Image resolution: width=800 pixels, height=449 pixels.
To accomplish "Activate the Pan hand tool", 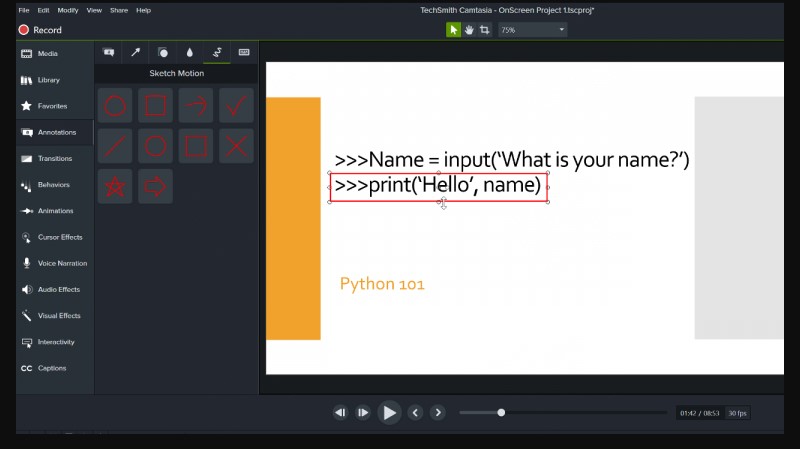I will (469, 30).
